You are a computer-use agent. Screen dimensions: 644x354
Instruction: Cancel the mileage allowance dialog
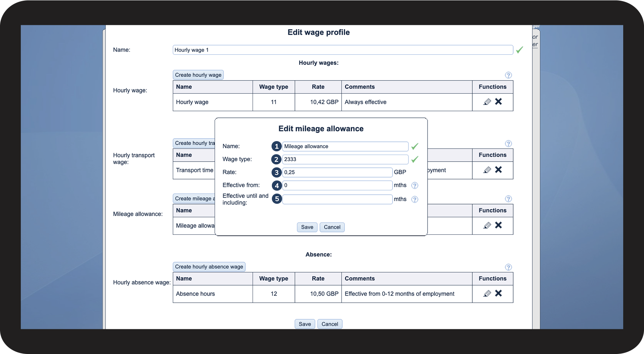[332, 227]
